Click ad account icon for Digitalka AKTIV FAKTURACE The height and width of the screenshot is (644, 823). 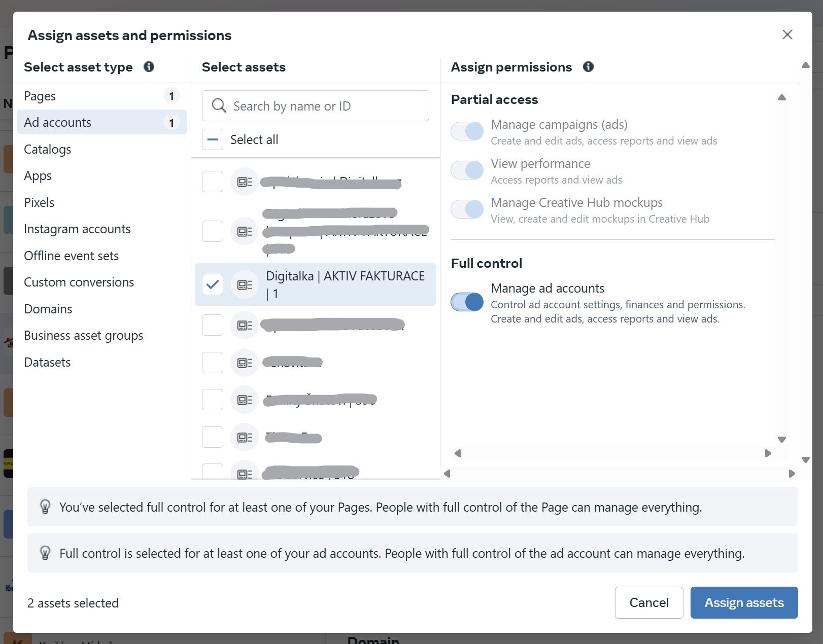(x=245, y=284)
